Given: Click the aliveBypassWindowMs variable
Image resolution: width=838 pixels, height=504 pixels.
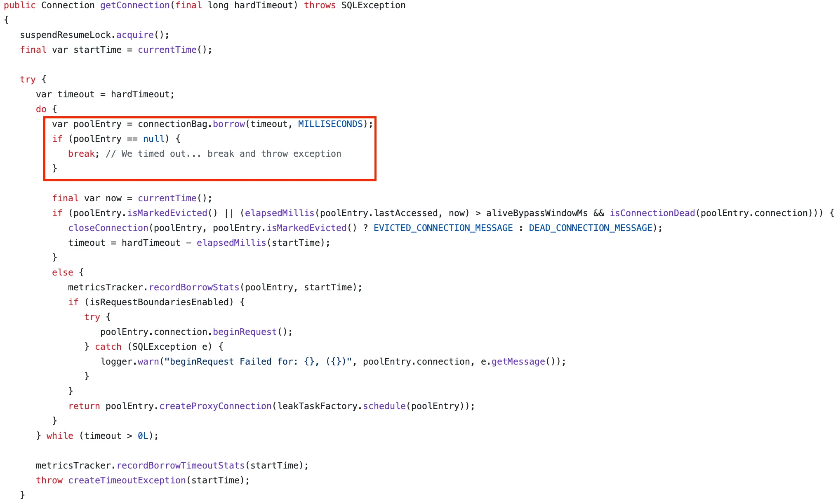Looking at the screenshot, I should 537,213.
